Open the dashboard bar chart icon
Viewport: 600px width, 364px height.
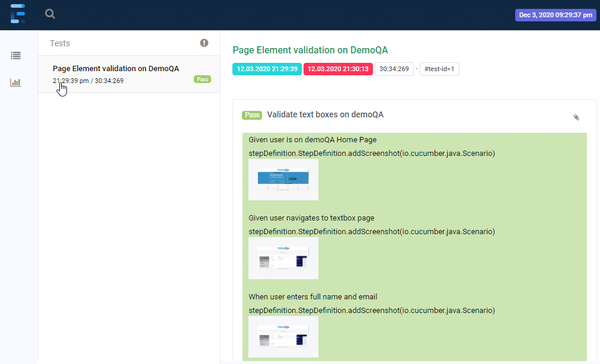tap(16, 82)
